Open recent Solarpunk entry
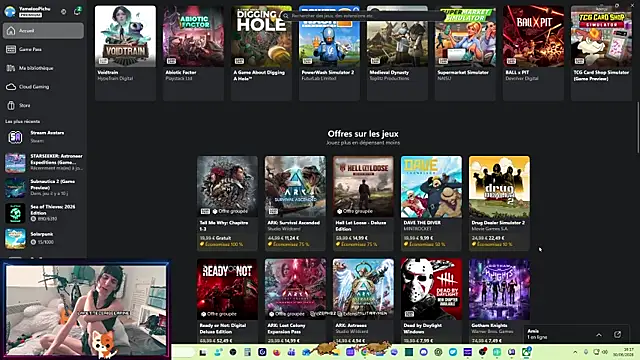Image resolution: width=640 pixels, height=360 pixels. pos(43,238)
